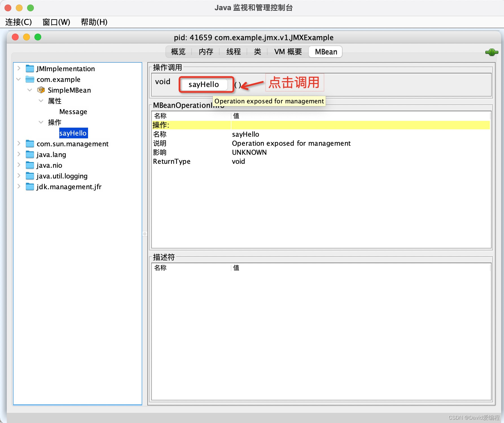The image size is (504, 423).
Task: Switch to the 概览 tab
Action: click(x=178, y=52)
